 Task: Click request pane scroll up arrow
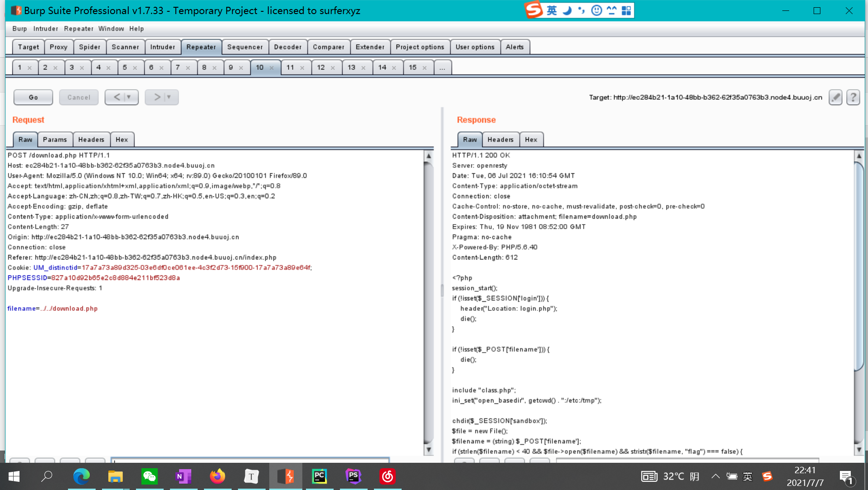[428, 156]
